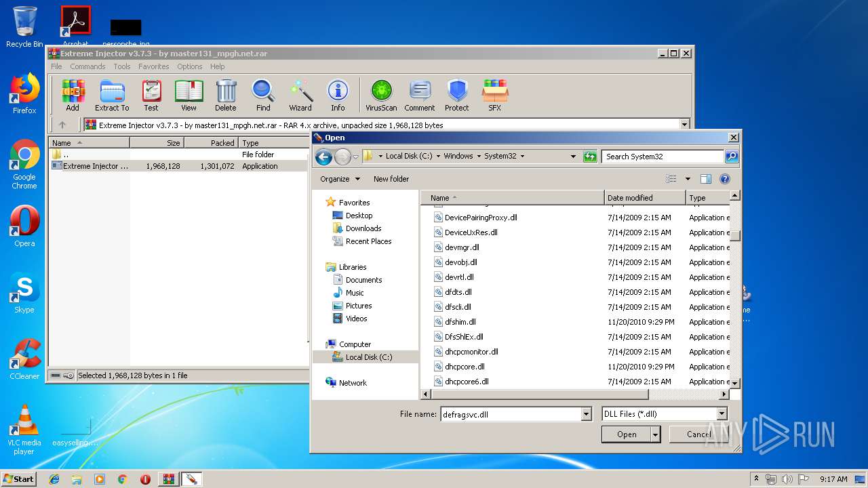
Task: Select the Opera desktop icon
Action: point(24,226)
